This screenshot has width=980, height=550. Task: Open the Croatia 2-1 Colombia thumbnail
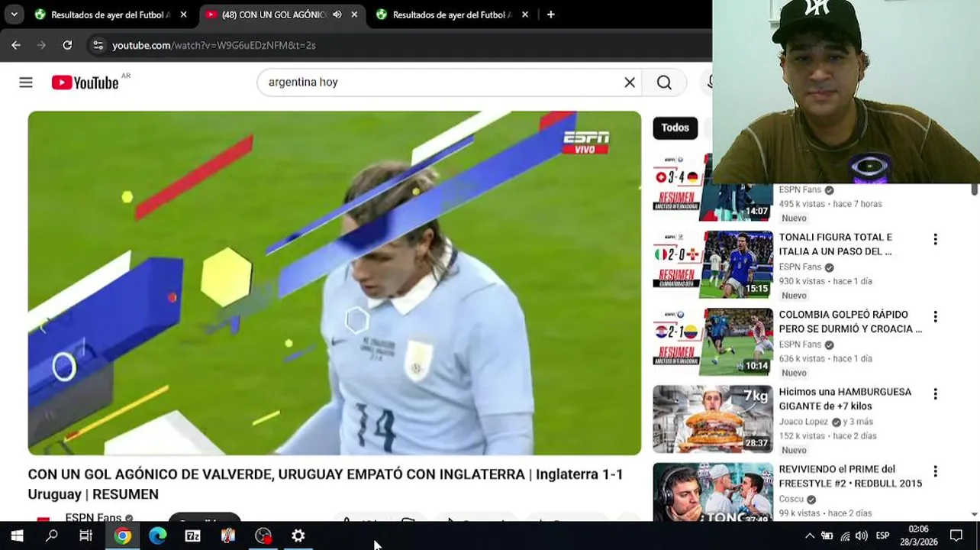tap(713, 341)
